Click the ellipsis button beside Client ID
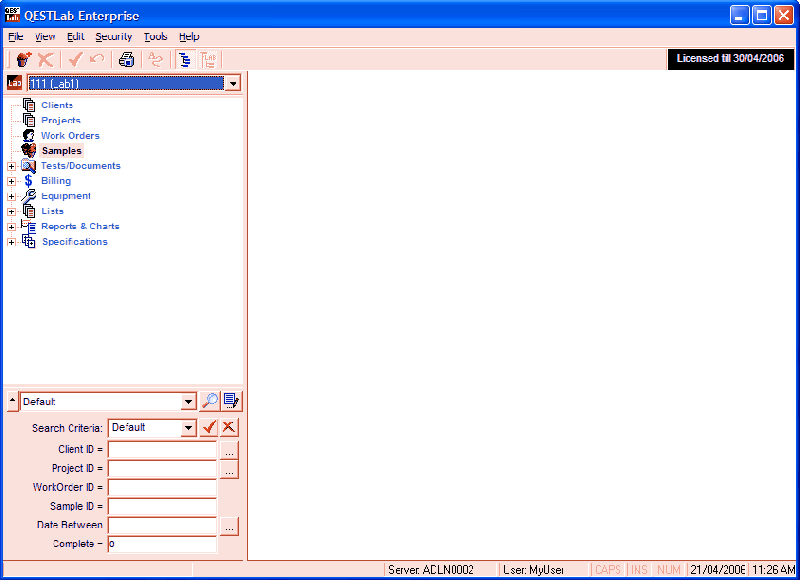The image size is (800, 581). (229, 449)
